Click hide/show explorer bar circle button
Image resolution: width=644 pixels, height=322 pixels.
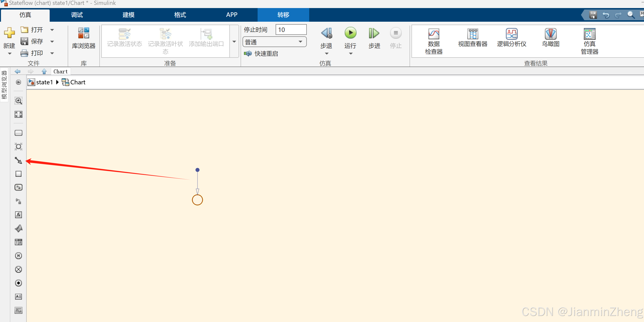(18, 82)
